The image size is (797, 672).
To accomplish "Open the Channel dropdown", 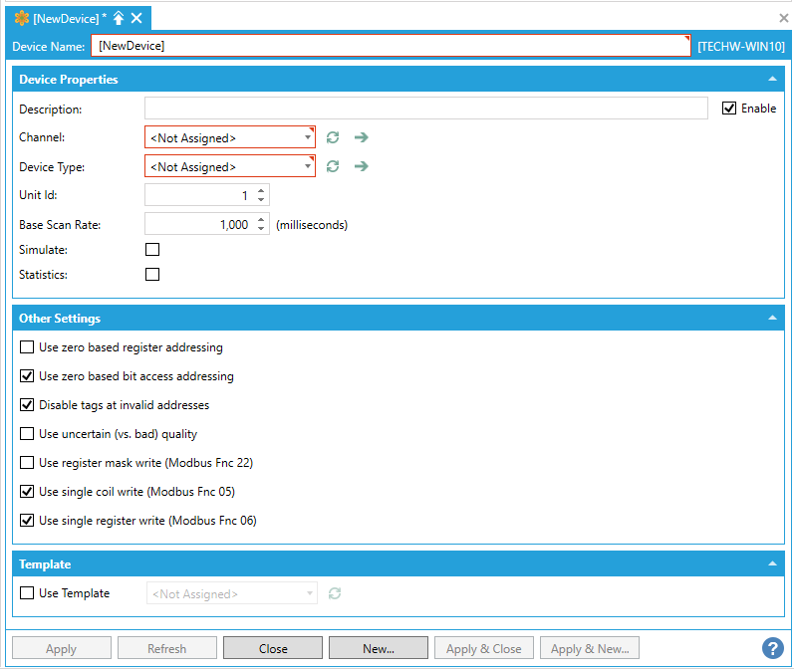I will coord(230,137).
